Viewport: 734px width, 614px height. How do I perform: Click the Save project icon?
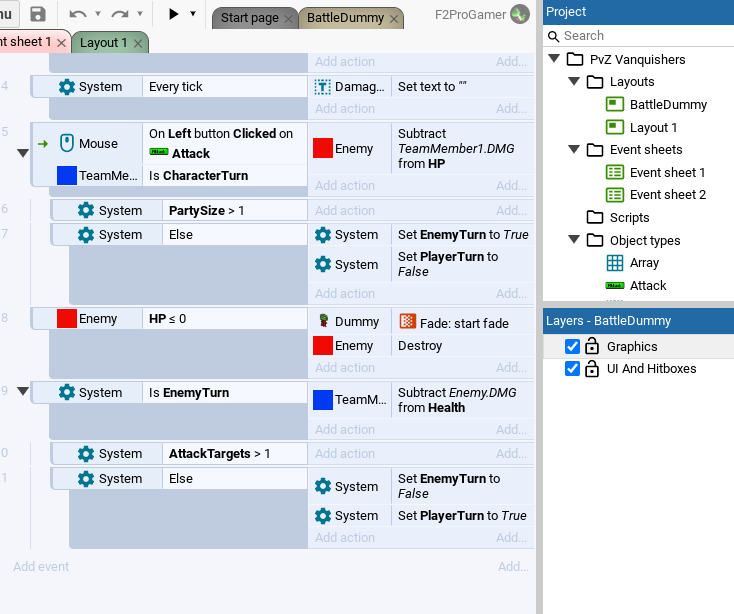(x=38, y=14)
